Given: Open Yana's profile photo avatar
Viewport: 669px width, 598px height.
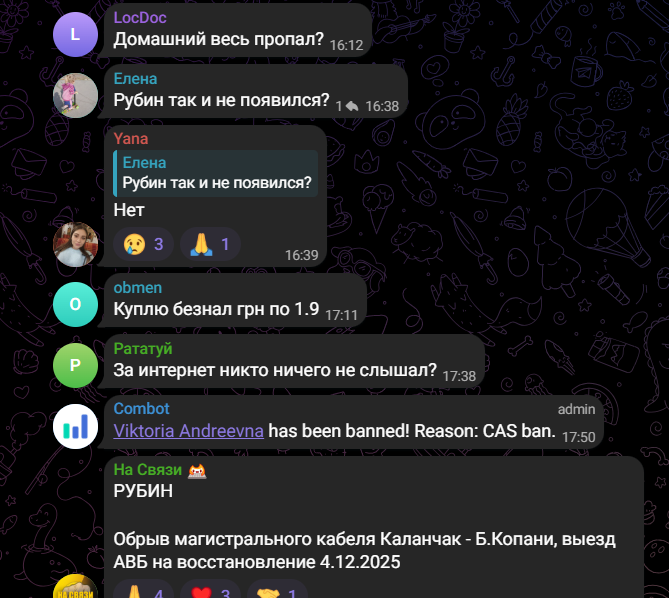Looking at the screenshot, I should tap(76, 244).
